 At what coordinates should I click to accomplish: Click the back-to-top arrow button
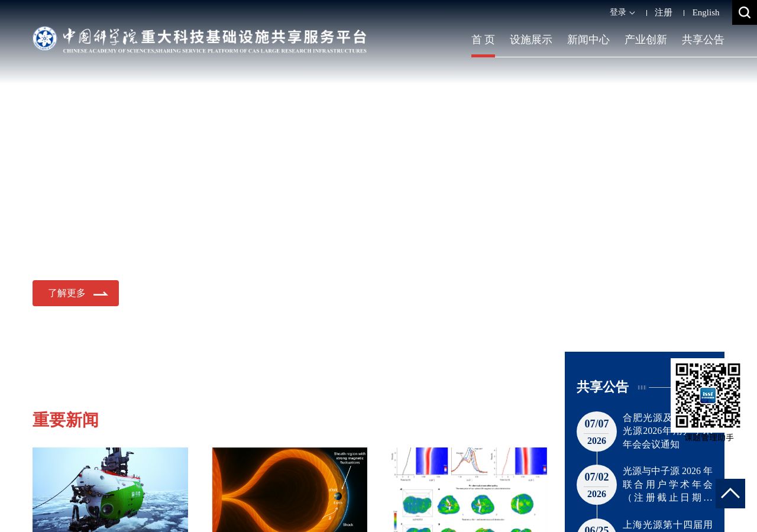coord(730,494)
